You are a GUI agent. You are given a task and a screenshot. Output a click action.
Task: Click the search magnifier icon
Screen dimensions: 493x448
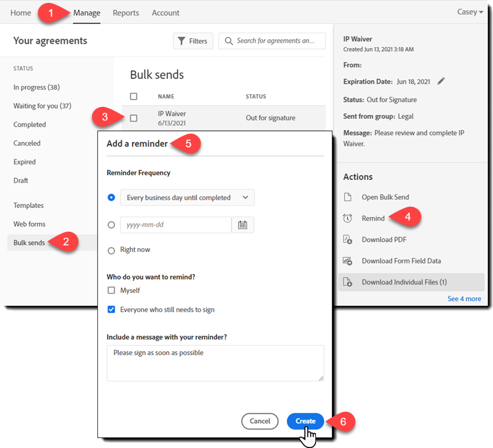(229, 40)
